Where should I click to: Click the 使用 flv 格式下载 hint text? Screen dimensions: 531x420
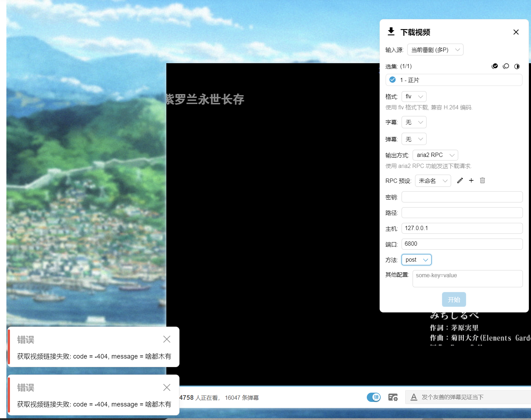click(429, 108)
